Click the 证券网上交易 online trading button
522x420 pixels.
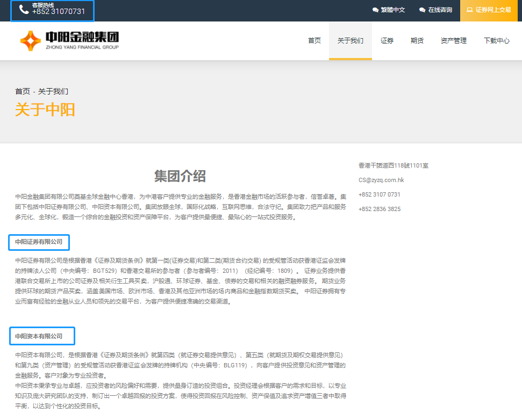point(489,10)
